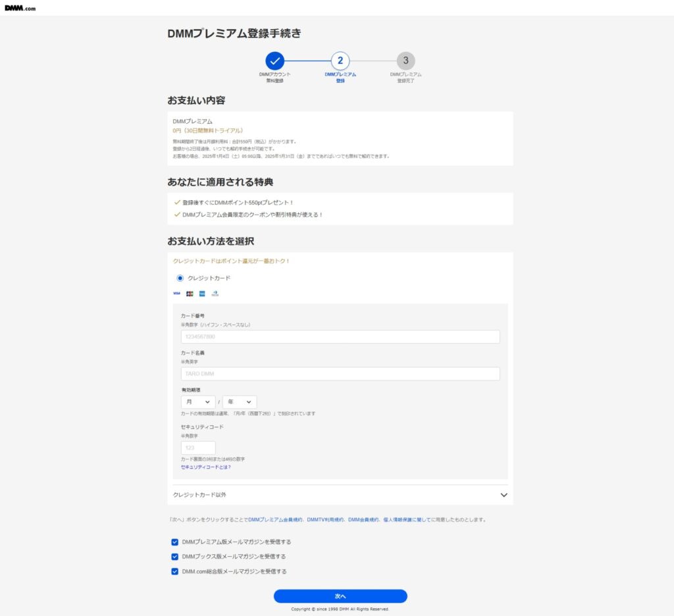
Task: Open the DMMTV利用規約 link
Action: [325, 520]
